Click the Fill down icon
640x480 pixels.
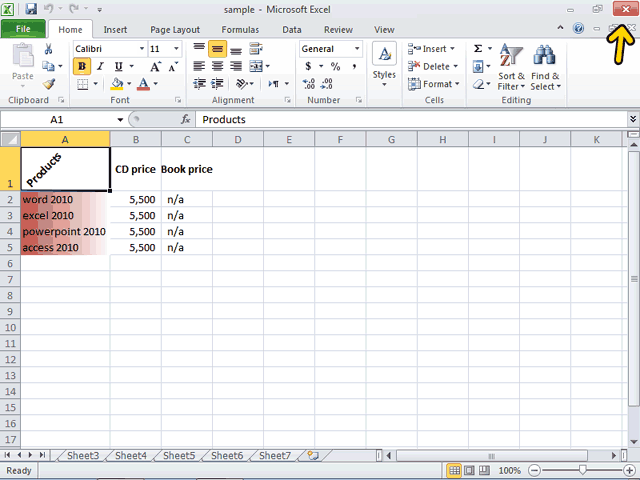(x=478, y=66)
